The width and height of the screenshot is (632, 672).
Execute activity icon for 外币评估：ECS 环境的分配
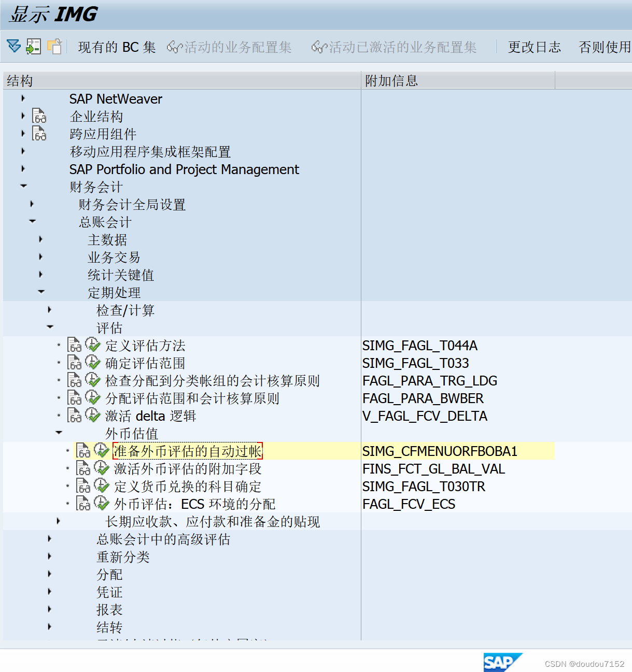click(x=101, y=503)
